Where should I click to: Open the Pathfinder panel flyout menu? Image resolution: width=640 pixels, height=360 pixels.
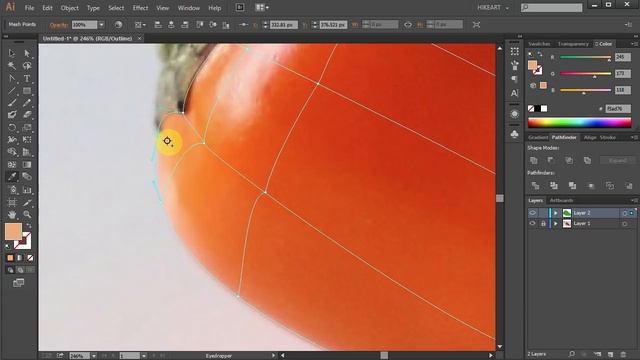pyautogui.click(x=634, y=138)
